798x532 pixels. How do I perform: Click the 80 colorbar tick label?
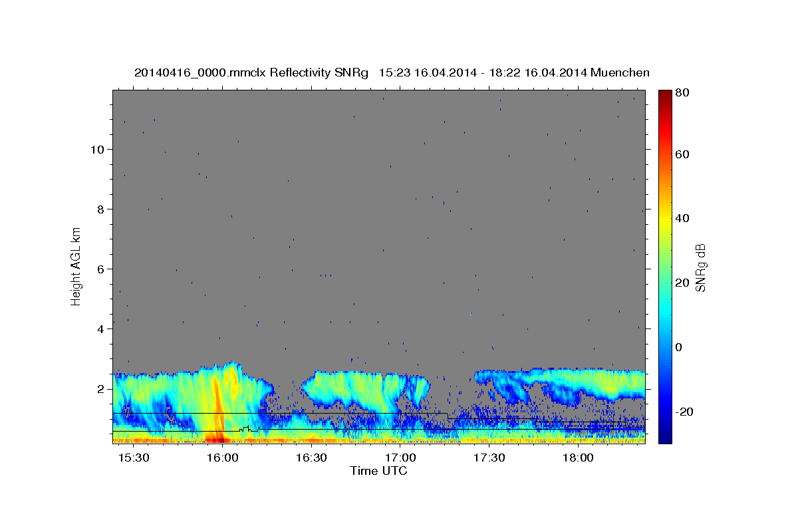684,93
